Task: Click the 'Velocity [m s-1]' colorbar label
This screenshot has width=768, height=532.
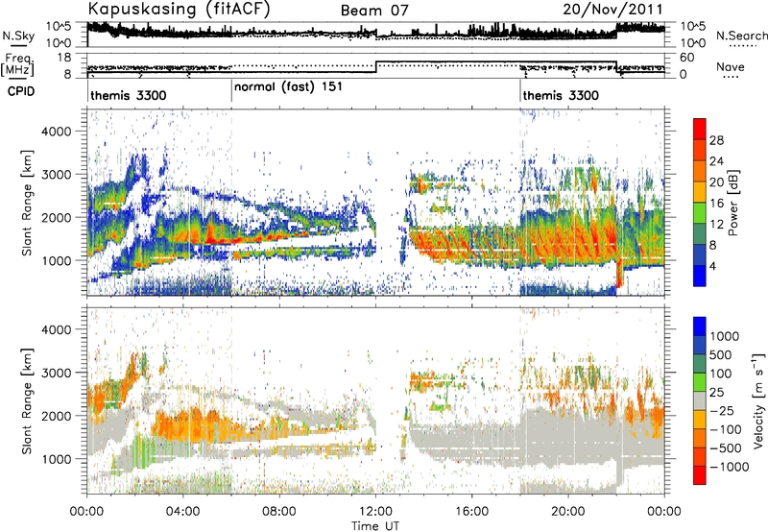Action: click(x=758, y=400)
